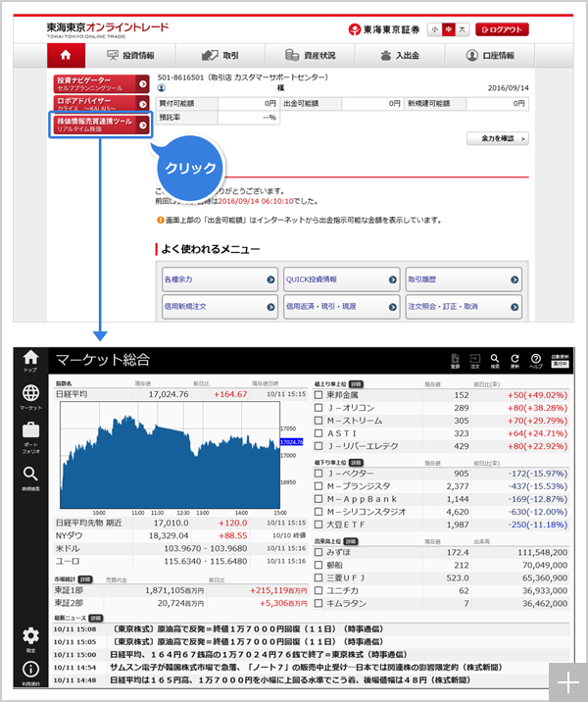Check the J-オリコン checkbox
Screen dimensions: 588x702
(x=318, y=408)
